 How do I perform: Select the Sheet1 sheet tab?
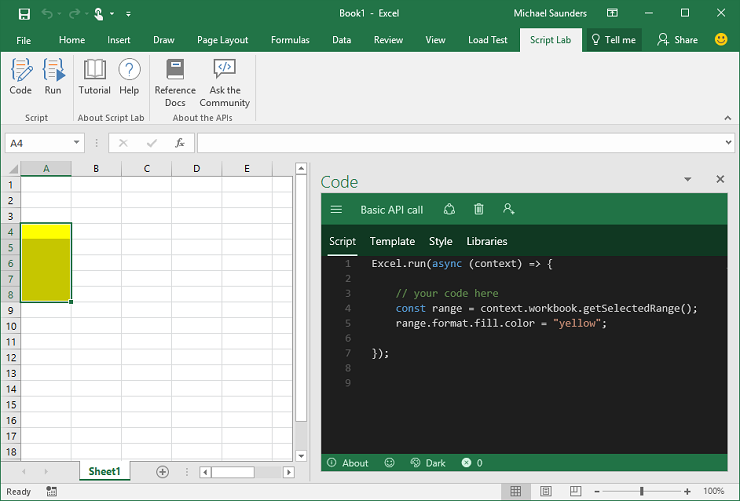[104, 471]
